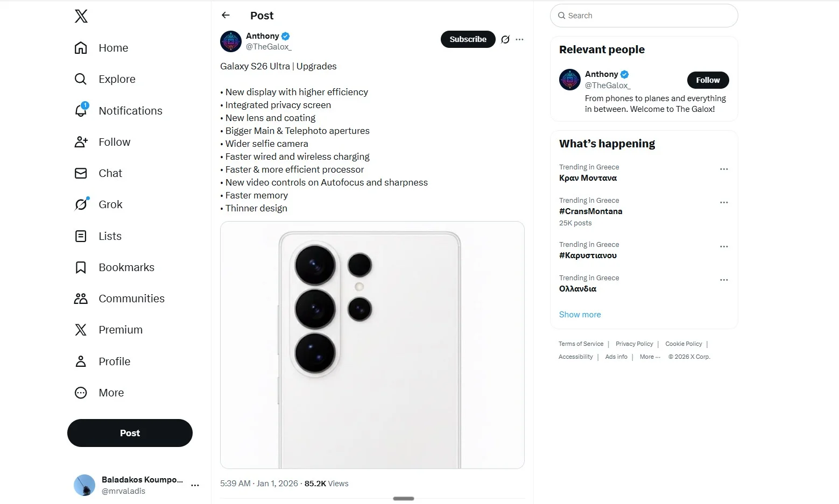Go back using the arrow icon
The height and width of the screenshot is (504, 839).
click(x=226, y=15)
